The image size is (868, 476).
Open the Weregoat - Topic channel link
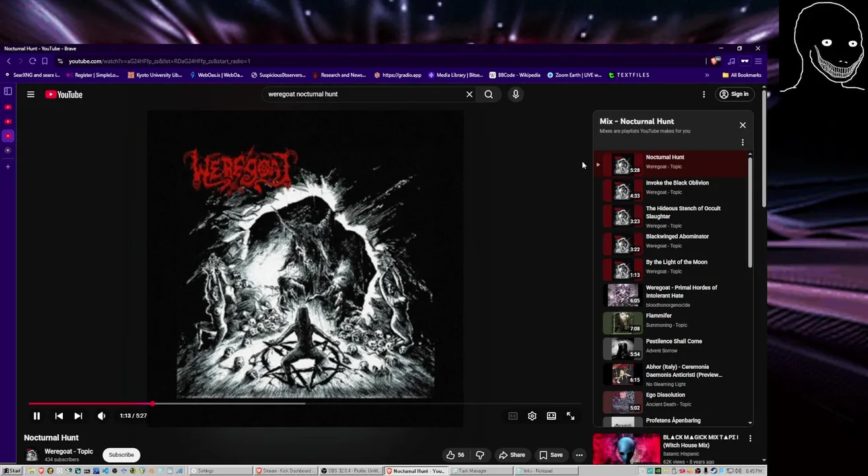click(x=69, y=452)
